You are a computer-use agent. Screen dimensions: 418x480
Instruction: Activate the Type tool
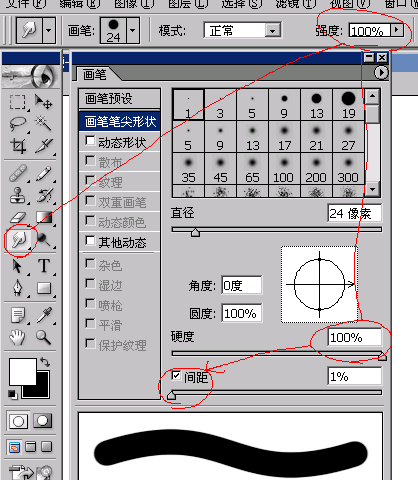[44, 266]
